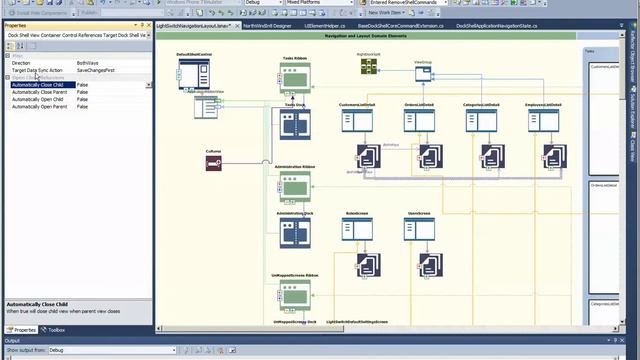This screenshot has height=360, width=640.
Task: Switch to DockShellApplicationNavigationState.cs tab
Action: point(496,26)
